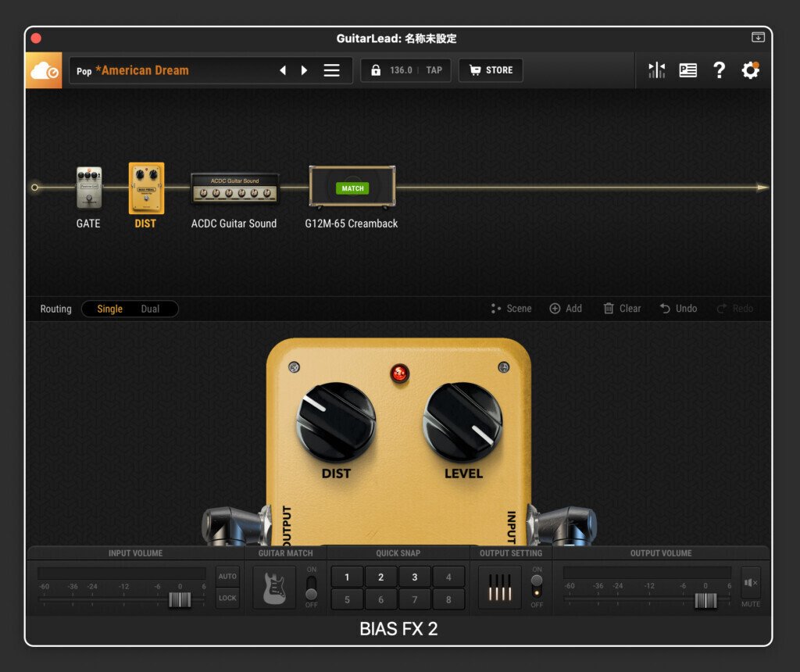Open the settings gear icon
The width and height of the screenshot is (800, 672).
click(751, 70)
